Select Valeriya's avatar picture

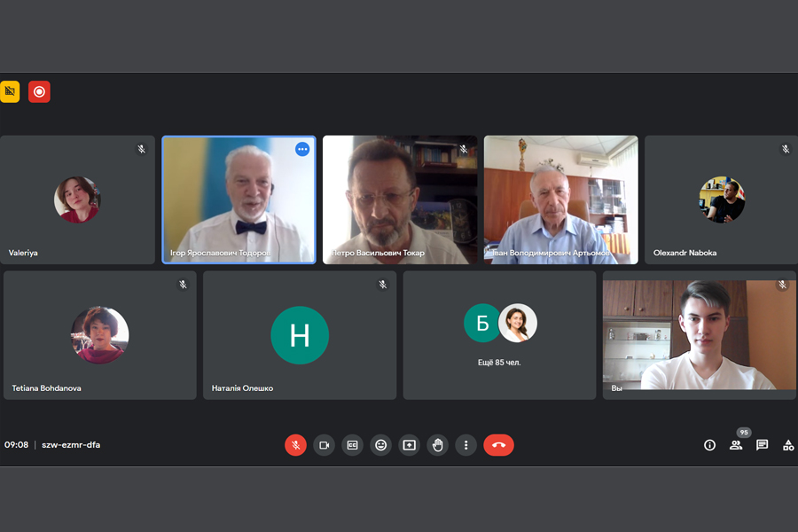77,199
